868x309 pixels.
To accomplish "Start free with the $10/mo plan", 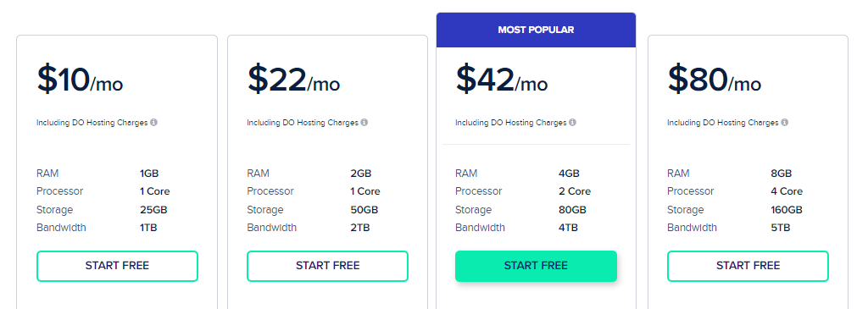I will (117, 266).
